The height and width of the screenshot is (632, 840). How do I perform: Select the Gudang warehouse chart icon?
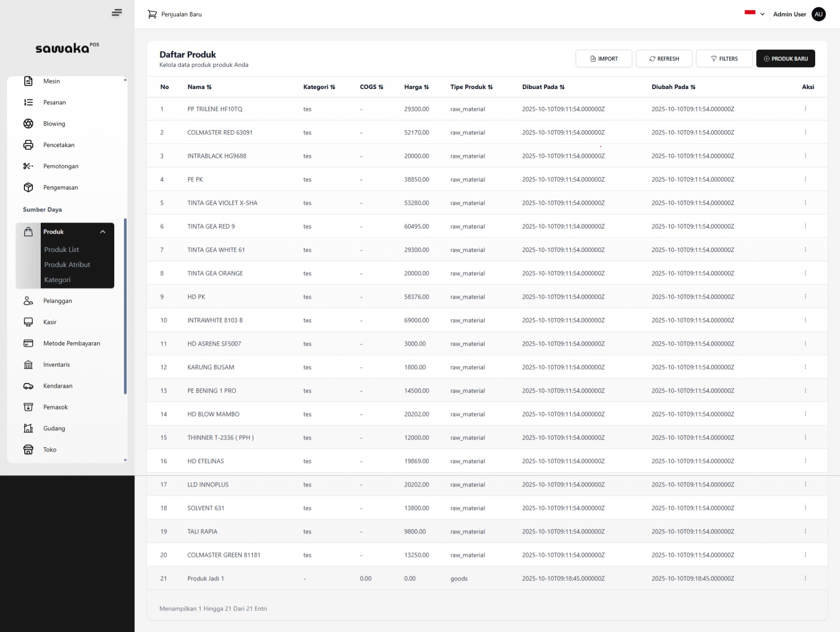coord(29,428)
